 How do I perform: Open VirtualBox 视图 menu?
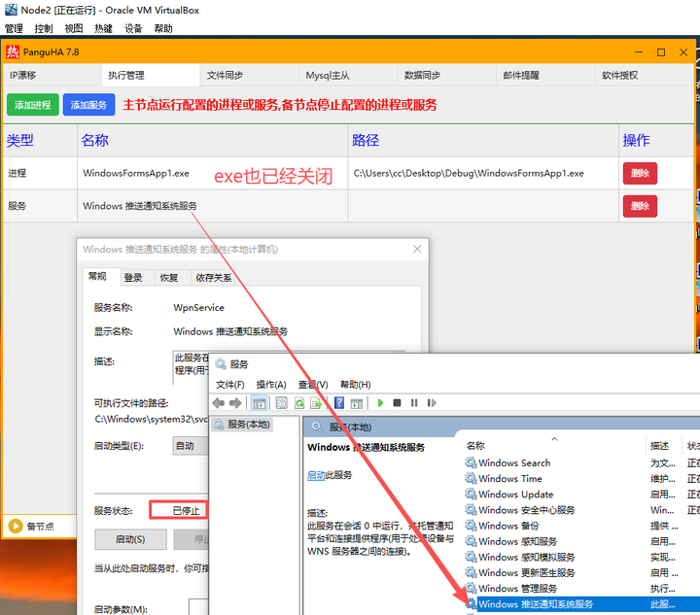[74, 28]
